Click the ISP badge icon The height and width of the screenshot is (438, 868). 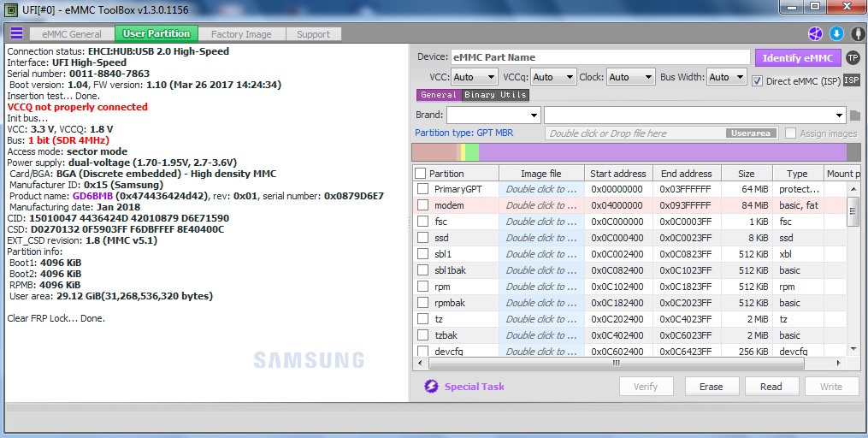tap(852, 81)
